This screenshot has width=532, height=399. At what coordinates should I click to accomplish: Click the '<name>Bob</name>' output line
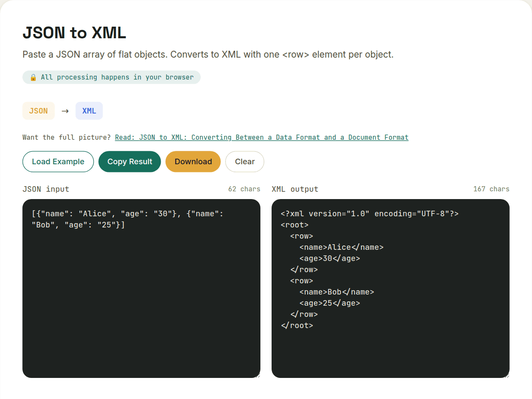[x=337, y=292]
